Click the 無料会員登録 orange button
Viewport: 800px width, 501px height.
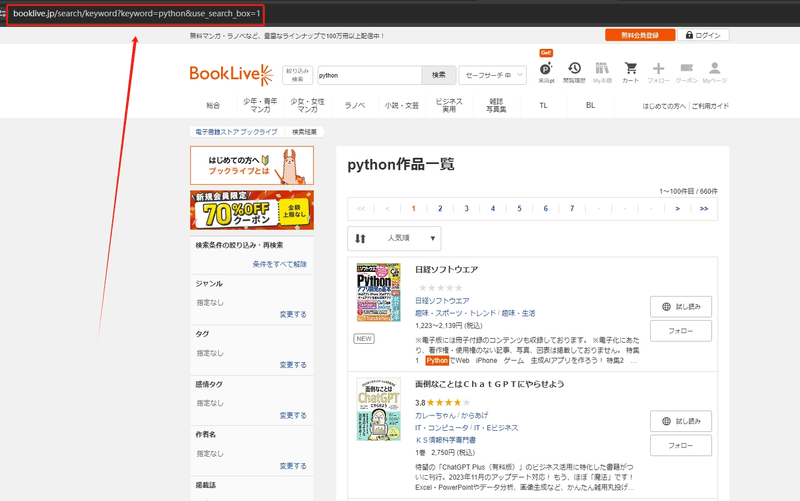point(640,35)
